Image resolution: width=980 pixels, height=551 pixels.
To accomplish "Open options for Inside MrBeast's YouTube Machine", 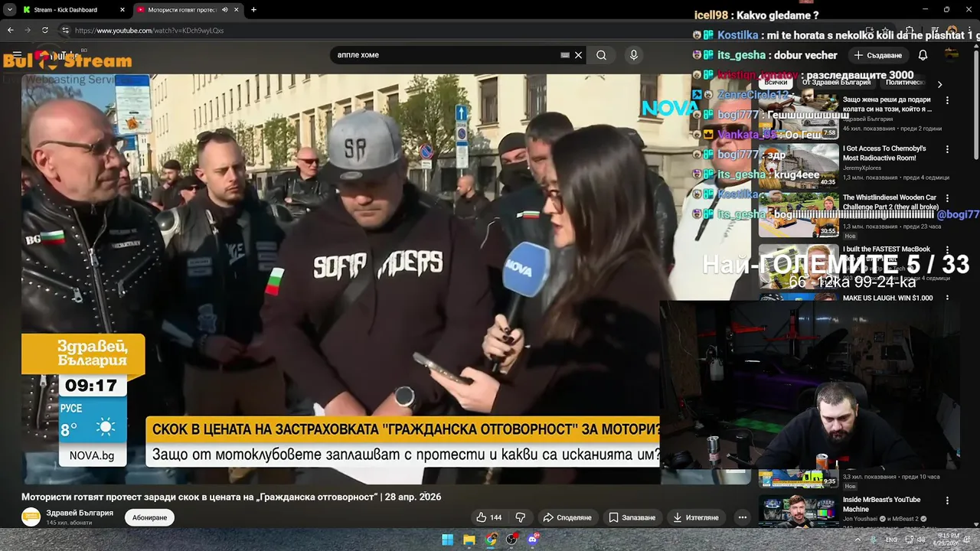I will [x=947, y=500].
